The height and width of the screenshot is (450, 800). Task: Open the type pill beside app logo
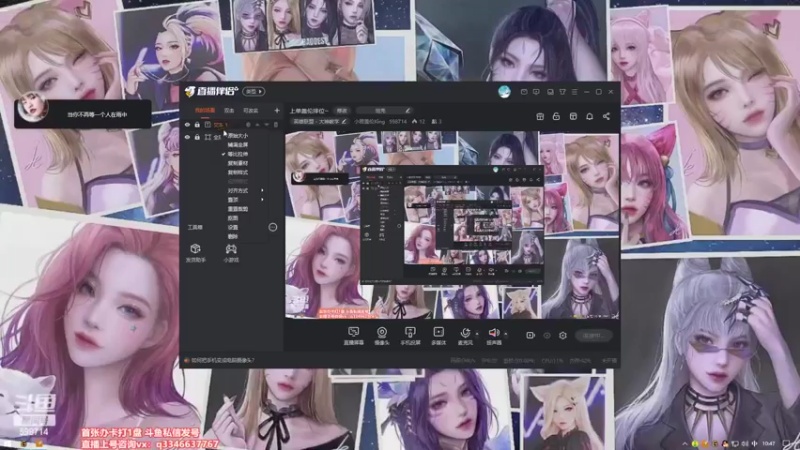(254, 91)
